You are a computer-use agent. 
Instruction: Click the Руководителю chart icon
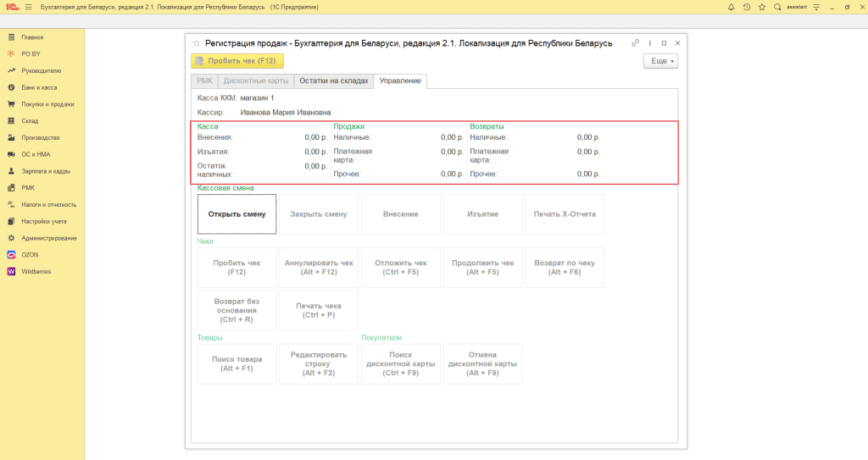click(x=11, y=71)
